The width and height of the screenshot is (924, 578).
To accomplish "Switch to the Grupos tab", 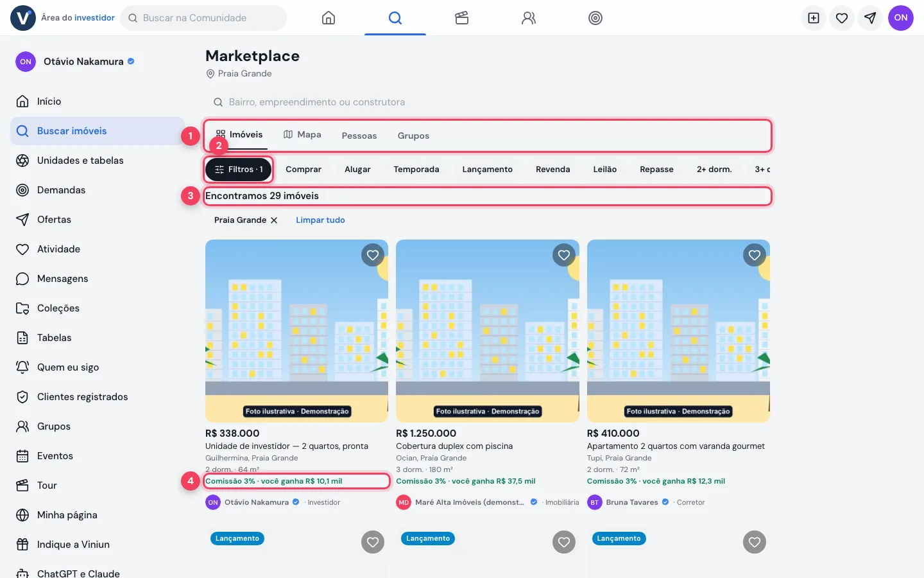I will click(x=413, y=136).
